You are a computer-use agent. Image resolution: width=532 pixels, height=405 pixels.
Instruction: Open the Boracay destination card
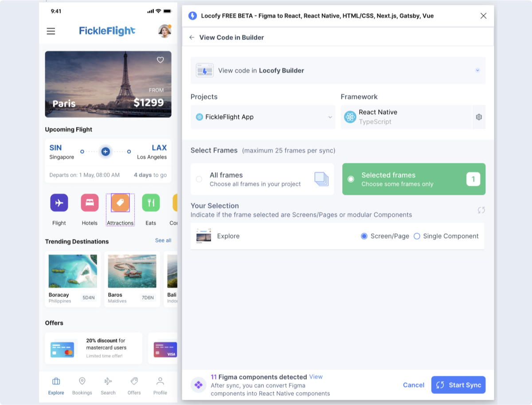[x=73, y=279]
